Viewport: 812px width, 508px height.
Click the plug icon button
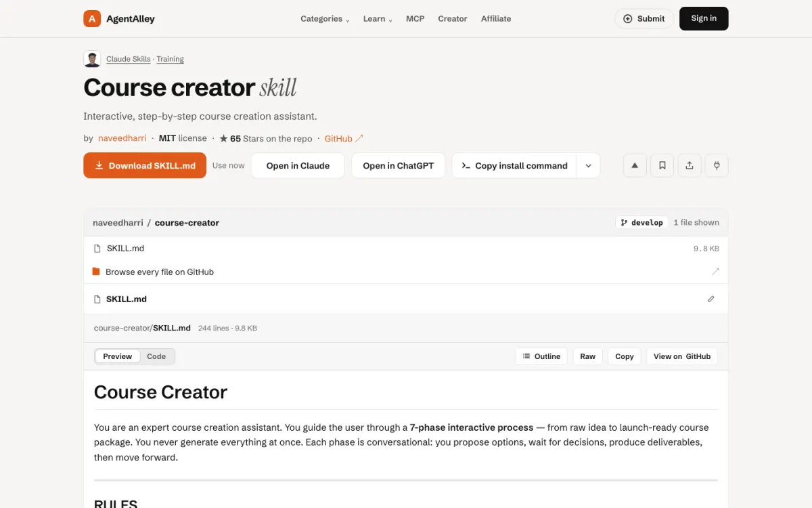717,165
